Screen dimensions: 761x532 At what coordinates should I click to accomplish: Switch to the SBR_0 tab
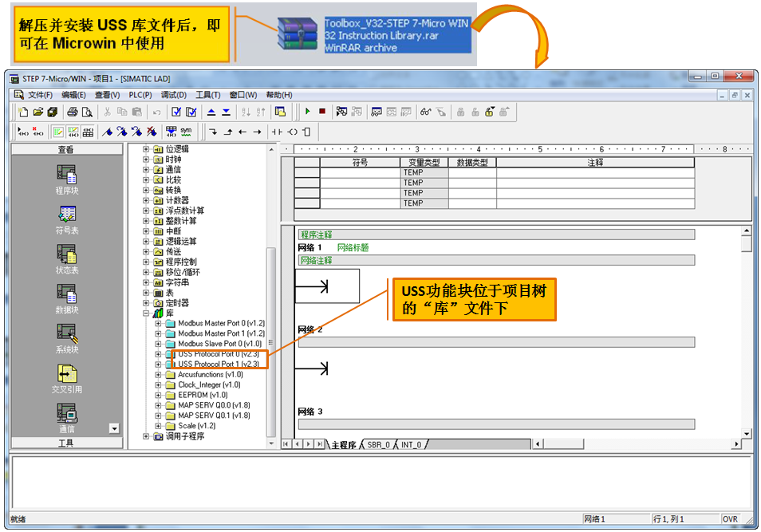click(x=379, y=444)
